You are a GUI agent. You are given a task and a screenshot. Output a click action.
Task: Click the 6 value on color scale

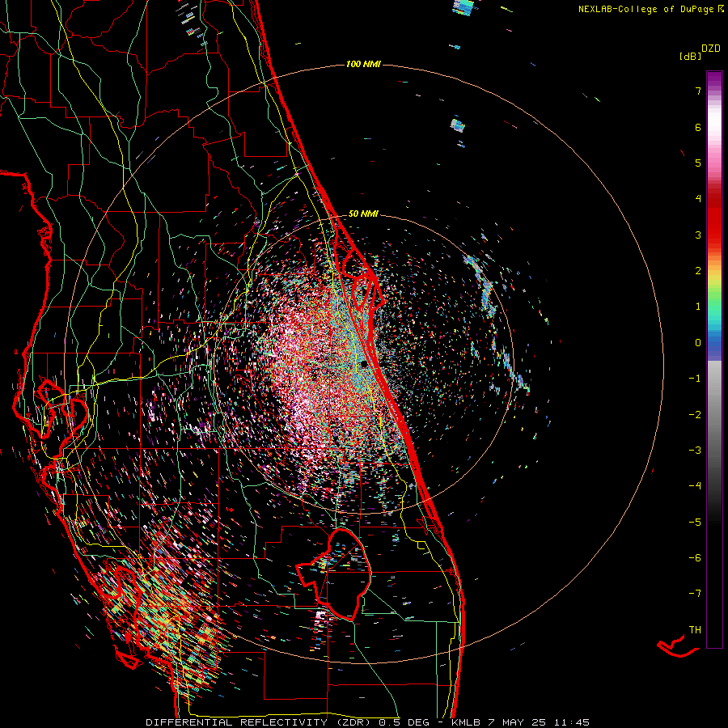698,127
